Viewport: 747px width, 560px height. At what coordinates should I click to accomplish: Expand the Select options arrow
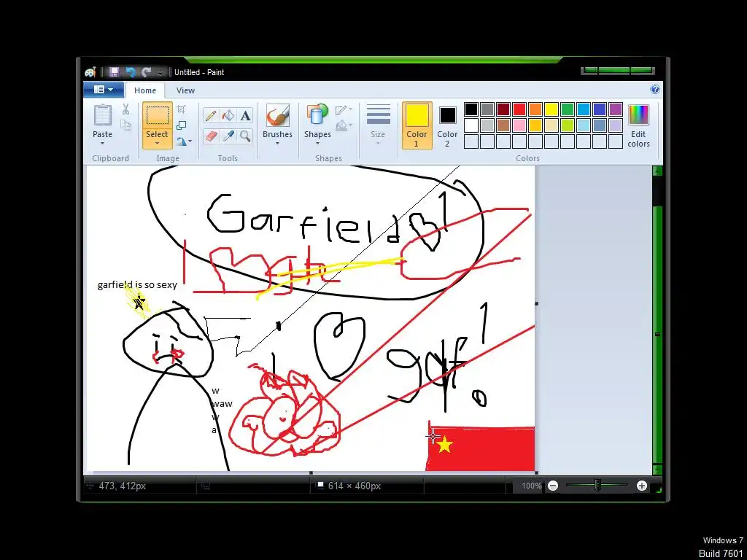(x=158, y=144)
